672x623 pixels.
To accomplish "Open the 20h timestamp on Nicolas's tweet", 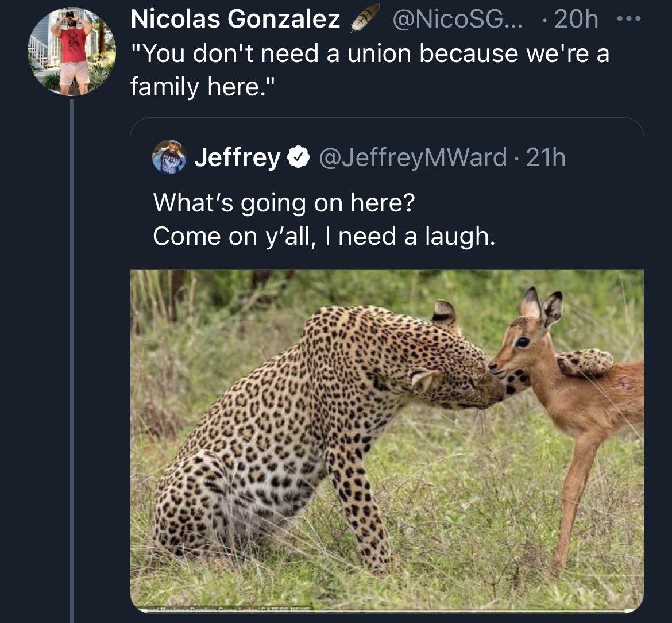I will pos(577,18).
